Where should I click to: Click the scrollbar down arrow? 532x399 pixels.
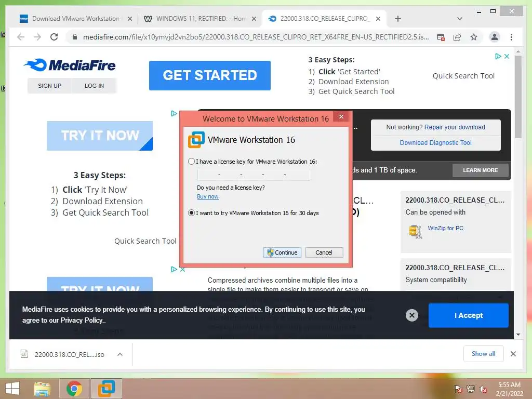(x=518, y=335)
